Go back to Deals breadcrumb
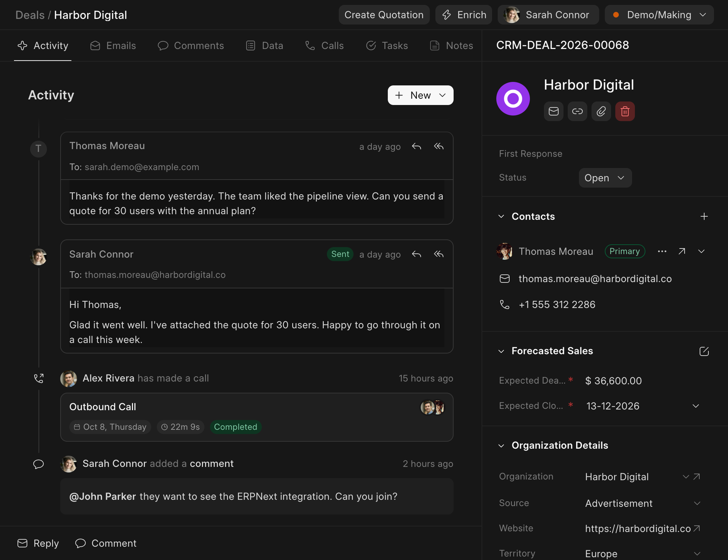The height and width of the screenshot is (560, 728). coord(30,15)
